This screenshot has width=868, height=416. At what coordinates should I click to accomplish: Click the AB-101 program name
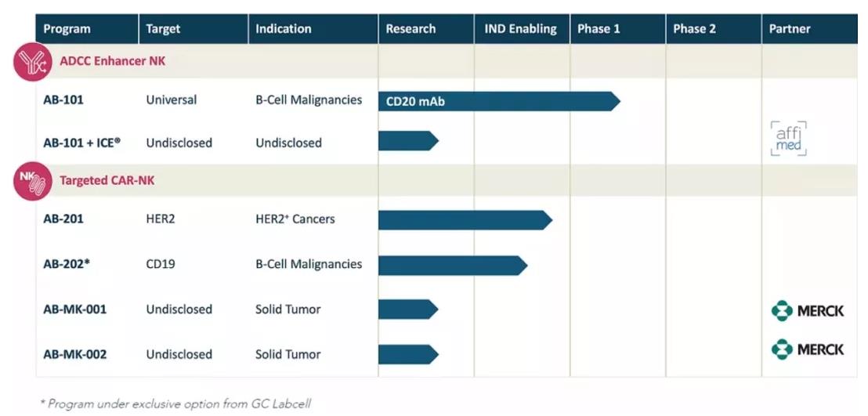click(63, 100)
